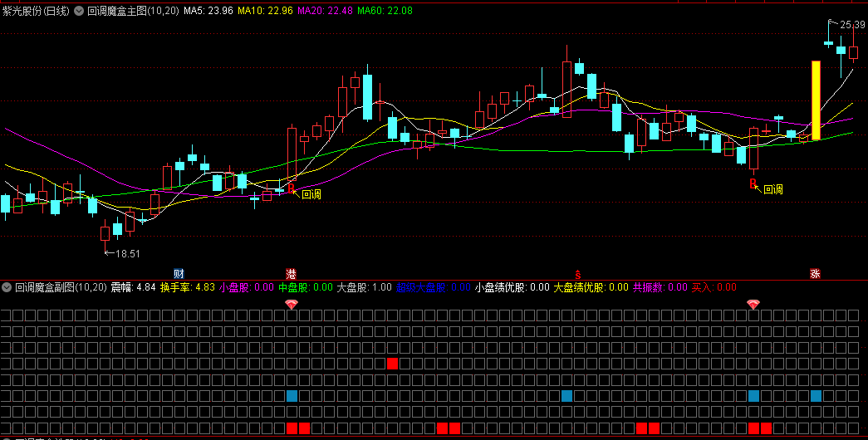Click the 大盘股: 1.00 readout

pyautogui.click(x=365, y=287)
